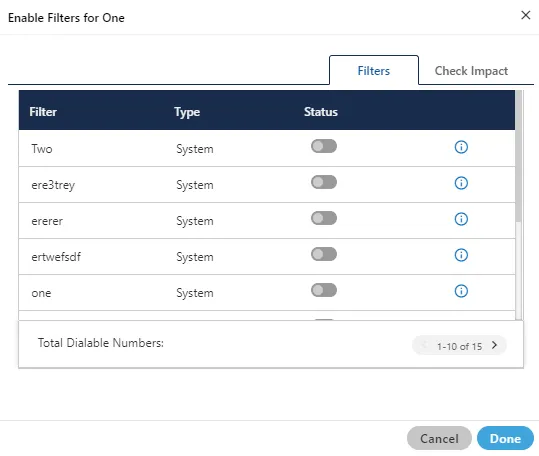Viewport: 539px width, 456px height.
Task: Click the Filter column header
Action: [x=43, y=112]
